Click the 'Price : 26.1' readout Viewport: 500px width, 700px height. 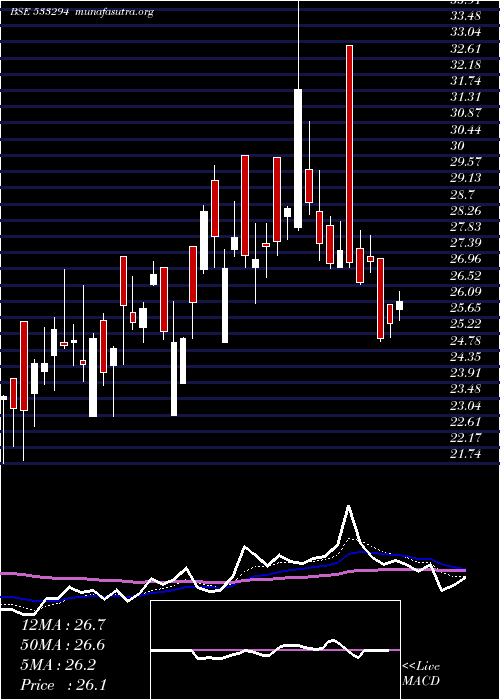[x=63, y=685]
